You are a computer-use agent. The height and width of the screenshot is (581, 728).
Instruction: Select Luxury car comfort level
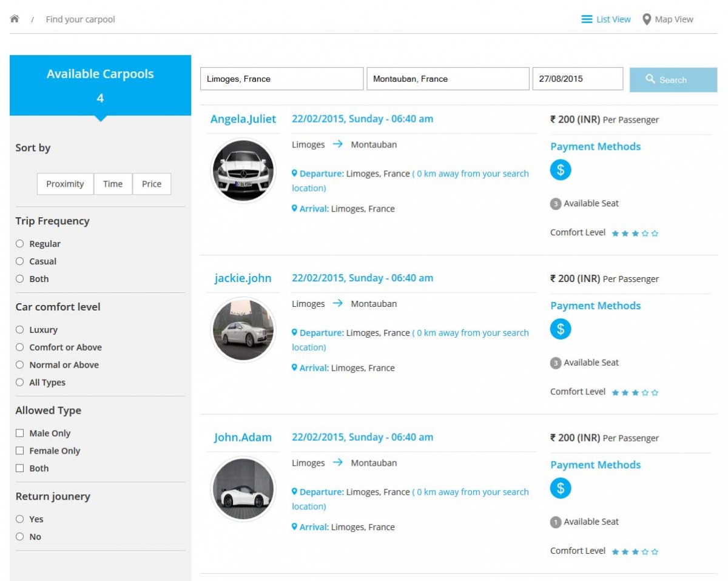click(x=20, y=330)
